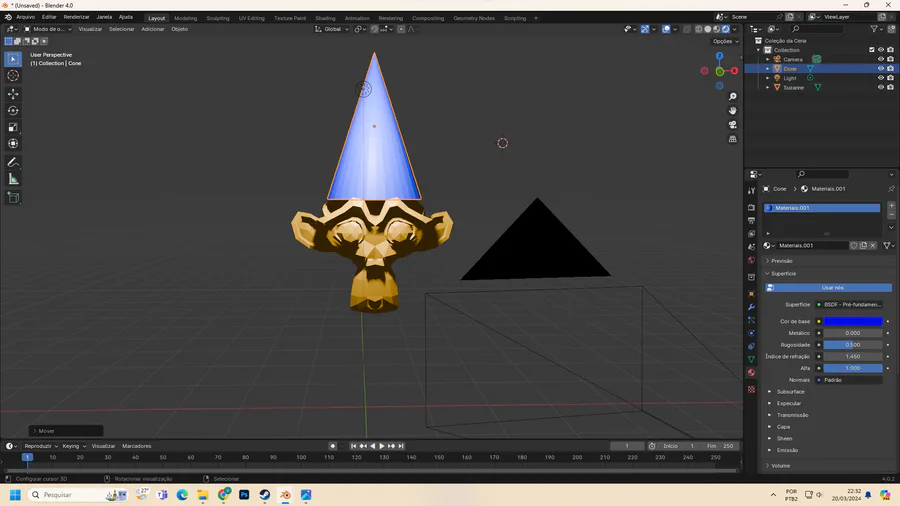The width and height of the screenshot is (900, 506).
Task: Pick the Measure ruler tool
Action: point(13,180)
